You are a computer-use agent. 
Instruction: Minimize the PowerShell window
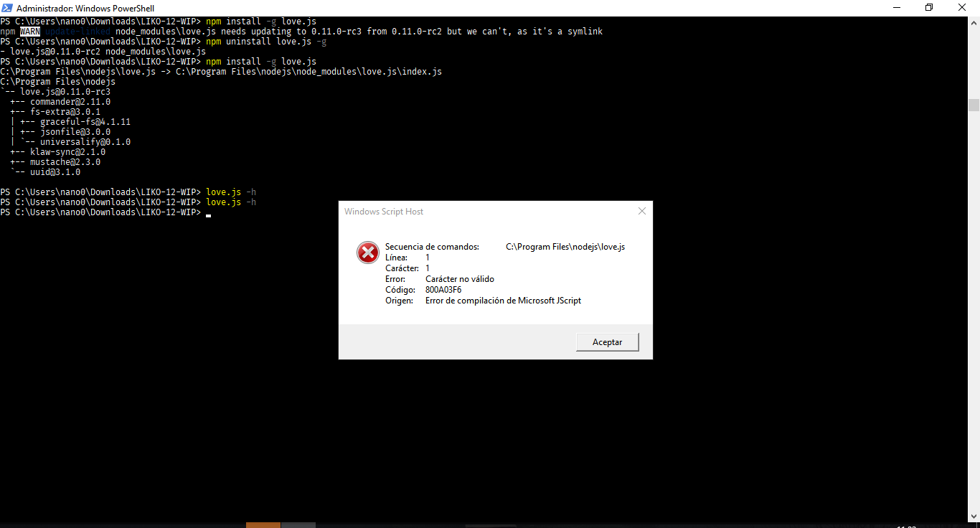click(896, 8)
